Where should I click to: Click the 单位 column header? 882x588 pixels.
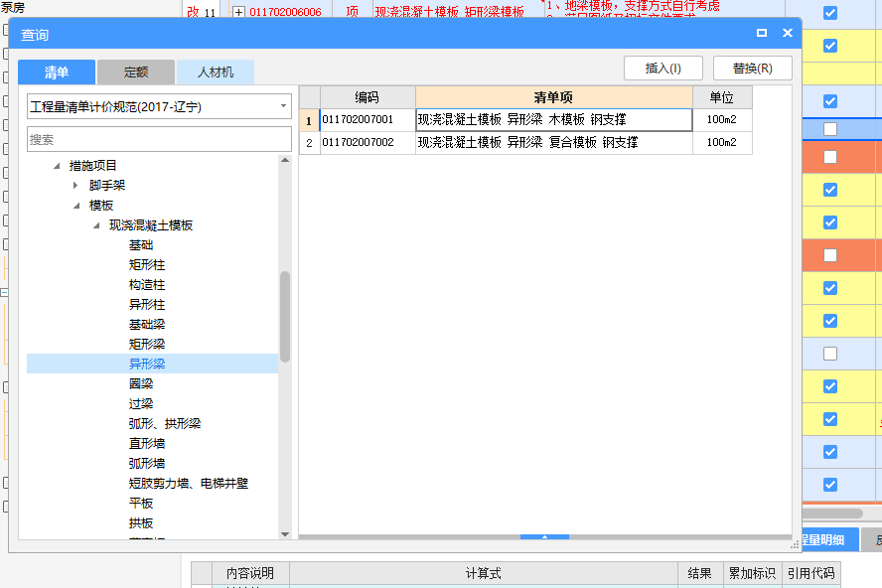[722, 97]
